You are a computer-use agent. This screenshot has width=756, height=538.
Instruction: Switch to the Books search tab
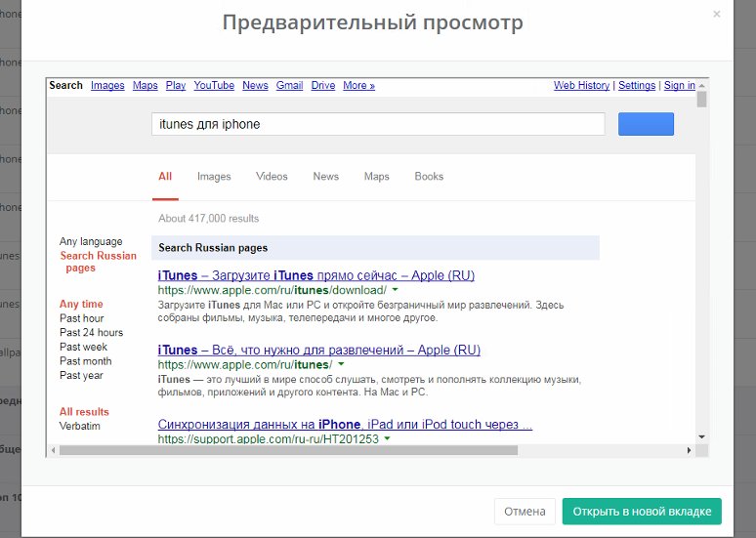[x=429, y=177]
